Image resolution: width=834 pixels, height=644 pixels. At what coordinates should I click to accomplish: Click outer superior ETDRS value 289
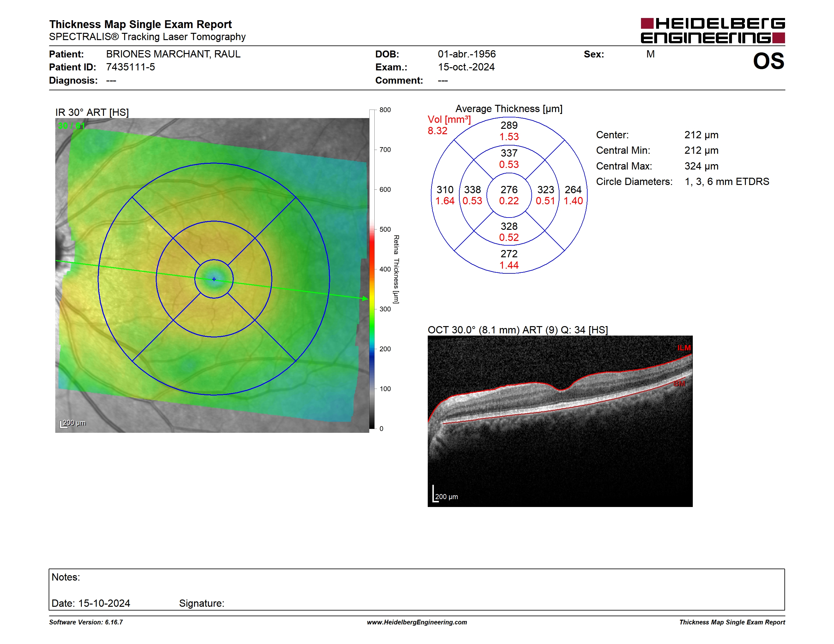coord(509,125)
